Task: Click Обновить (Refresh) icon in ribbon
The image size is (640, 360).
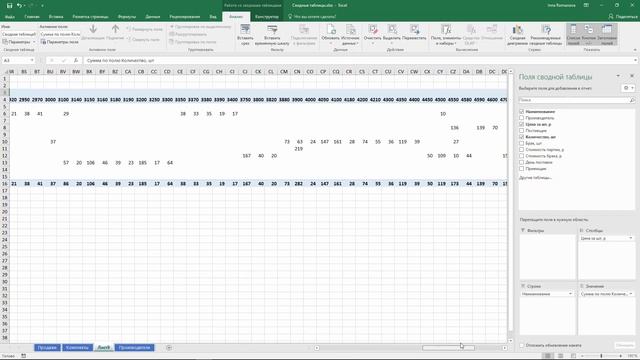Action: click(x=331, y=30)
